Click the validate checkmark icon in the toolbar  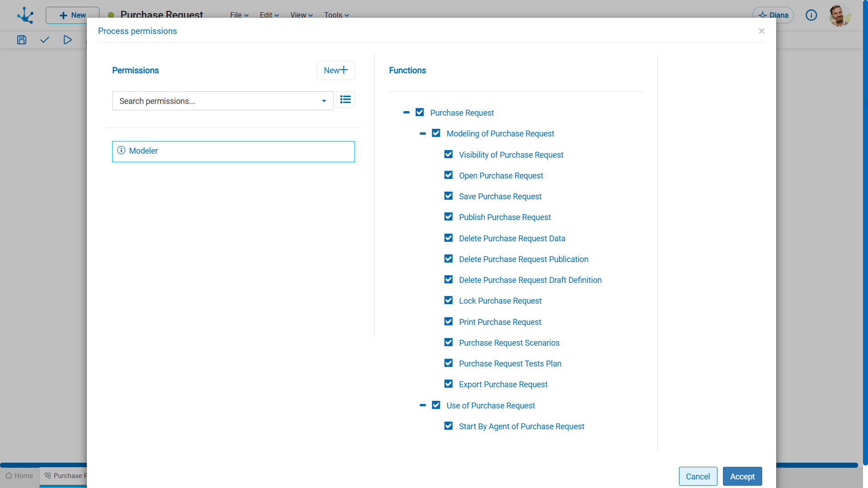click(x=44, y=40)
